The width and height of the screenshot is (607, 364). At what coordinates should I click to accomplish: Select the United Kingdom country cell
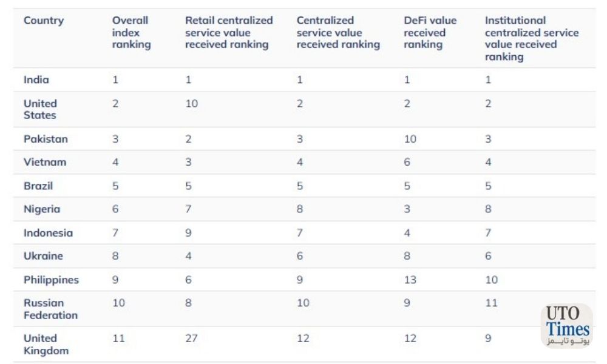[x=46, y=344]
